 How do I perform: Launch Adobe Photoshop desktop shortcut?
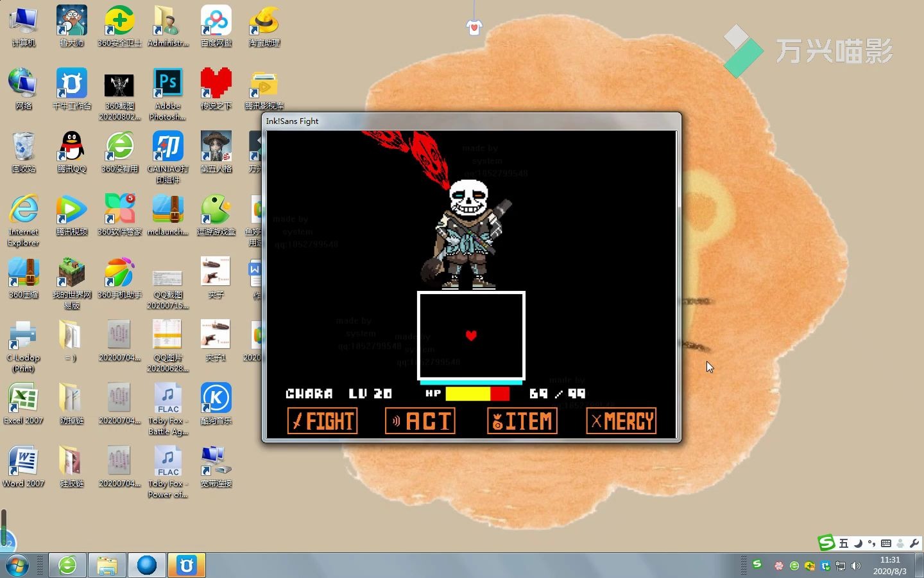(168, 95)
